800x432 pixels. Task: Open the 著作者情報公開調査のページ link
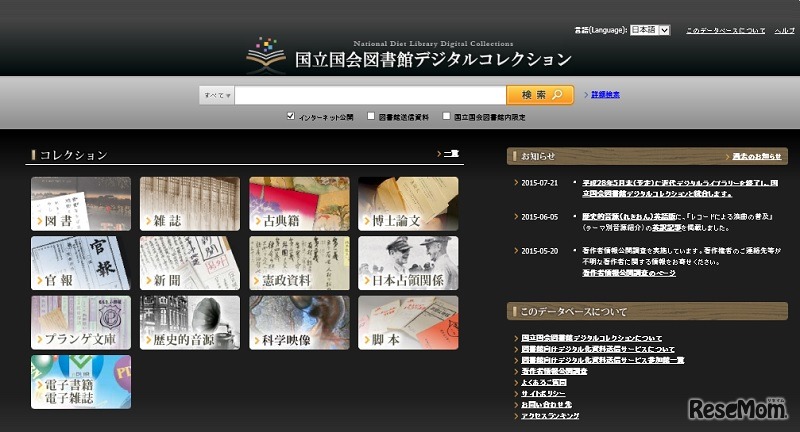tap(629, 273)
